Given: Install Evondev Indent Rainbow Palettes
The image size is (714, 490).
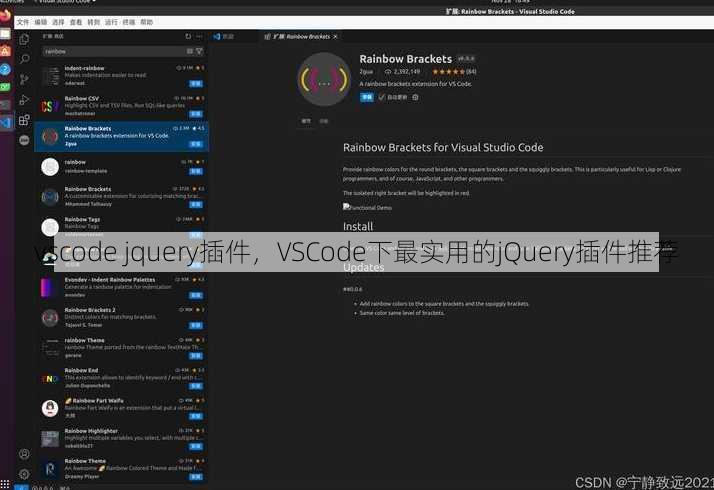Looking at the screenshot, I should click(196, 295).
